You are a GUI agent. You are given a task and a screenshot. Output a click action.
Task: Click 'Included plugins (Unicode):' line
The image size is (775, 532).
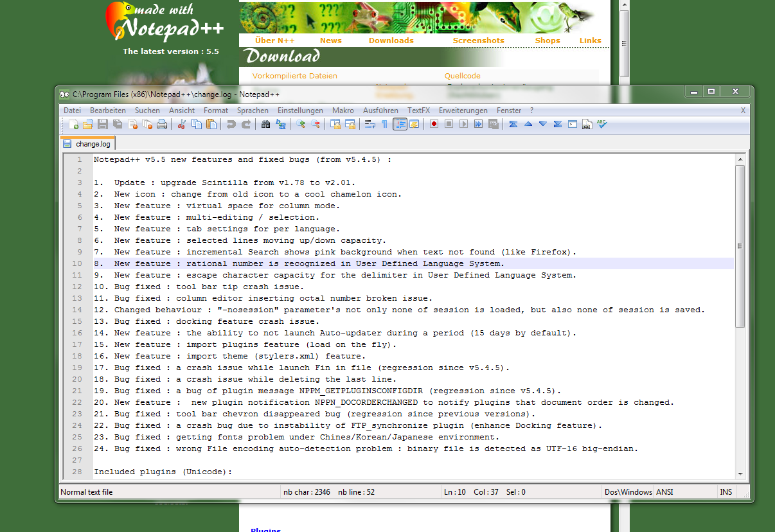[163, 472]
